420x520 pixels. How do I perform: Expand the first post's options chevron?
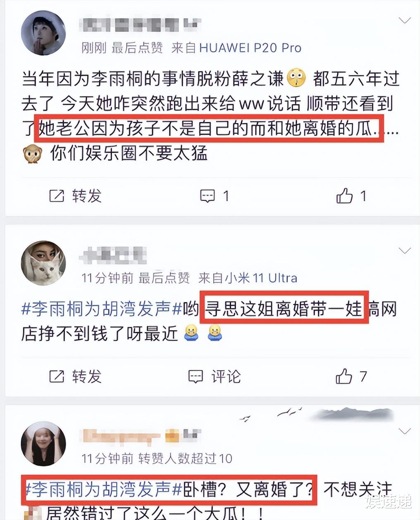404,20
